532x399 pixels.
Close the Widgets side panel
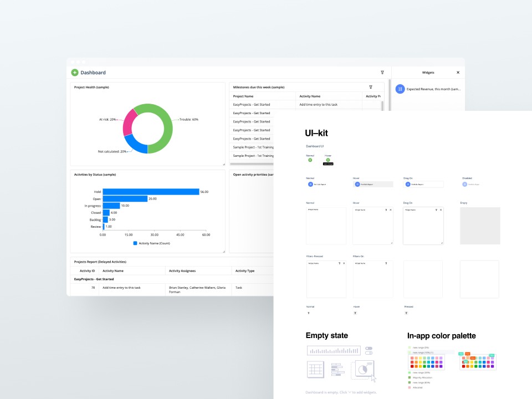coord(458,72)
